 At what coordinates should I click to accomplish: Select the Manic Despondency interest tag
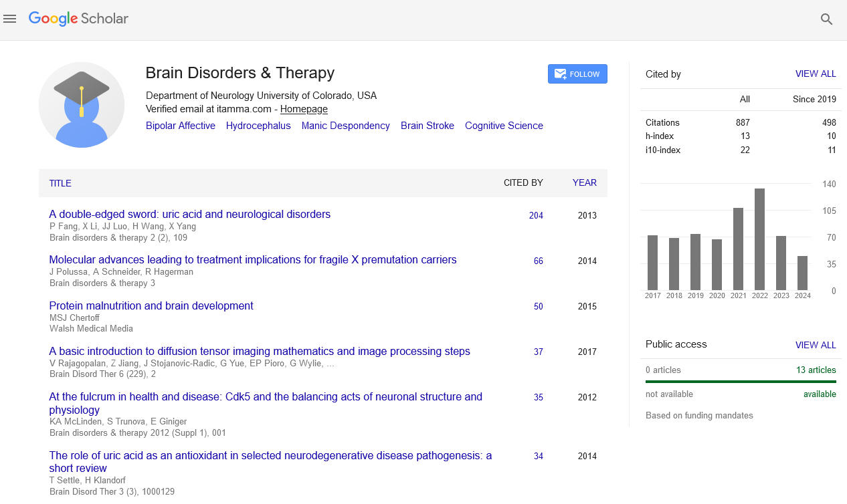[345, 126]
